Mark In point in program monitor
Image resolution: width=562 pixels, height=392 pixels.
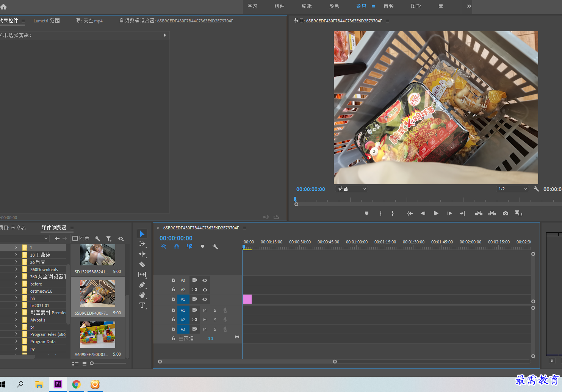(380, 213)
